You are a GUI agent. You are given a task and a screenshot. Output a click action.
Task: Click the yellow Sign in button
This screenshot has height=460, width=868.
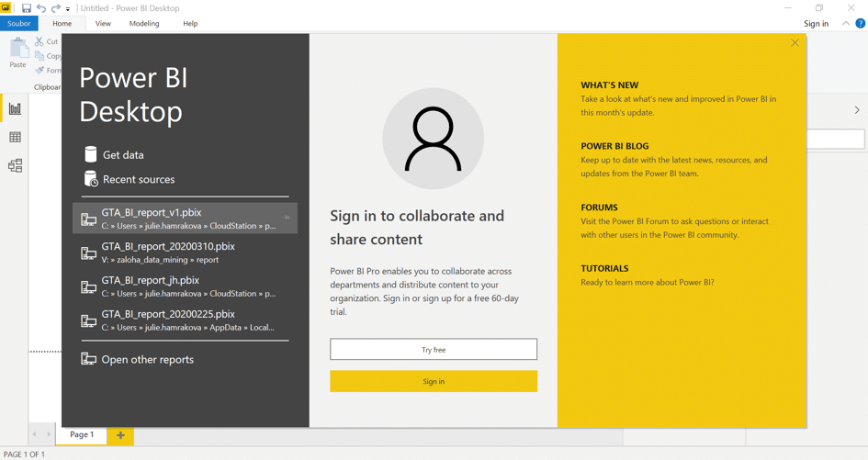tap(434, 381)
